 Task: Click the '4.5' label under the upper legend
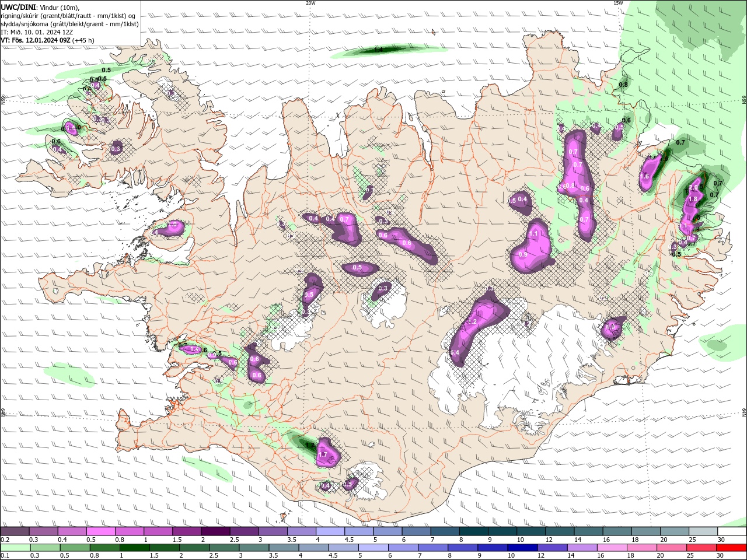click(348, 540)
